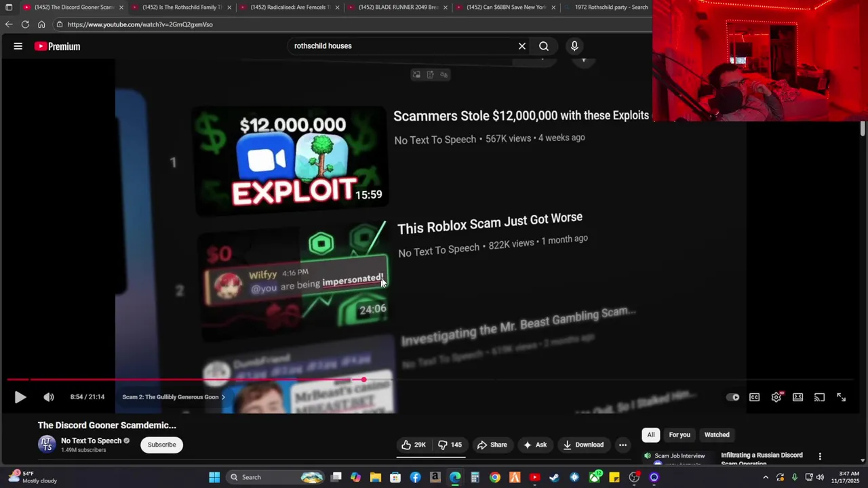Clear the 'rothschild houses' search text
Screen dimensions: 868x488
point(522,46)
